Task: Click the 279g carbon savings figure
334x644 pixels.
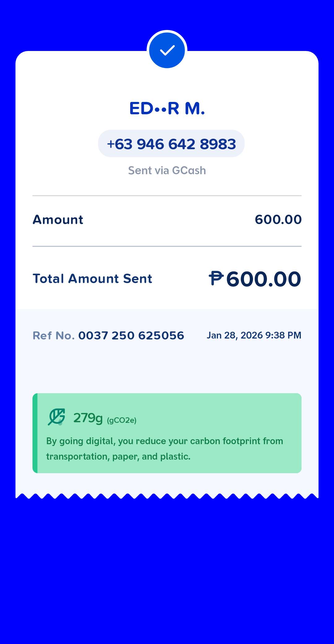Action: coord(88,418)
